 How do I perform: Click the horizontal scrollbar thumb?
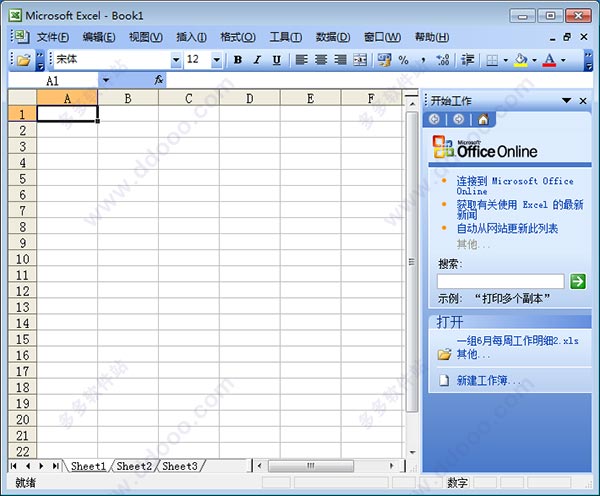point(311,466)
